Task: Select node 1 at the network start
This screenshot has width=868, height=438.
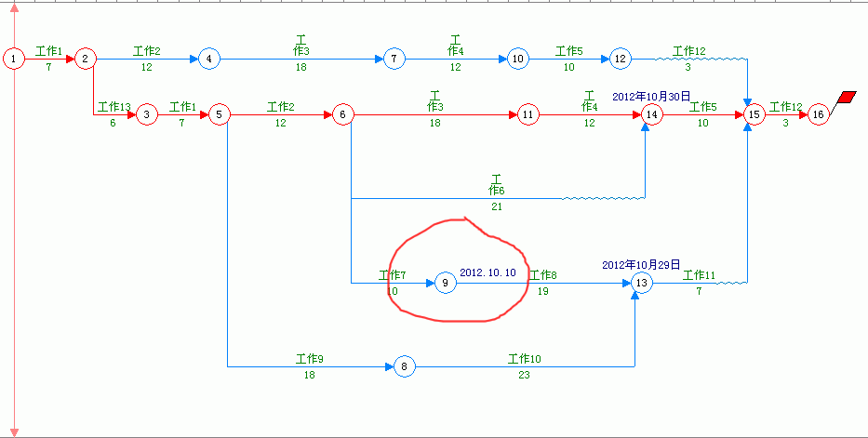Action: pyautogui.click(x=13, y=58)
